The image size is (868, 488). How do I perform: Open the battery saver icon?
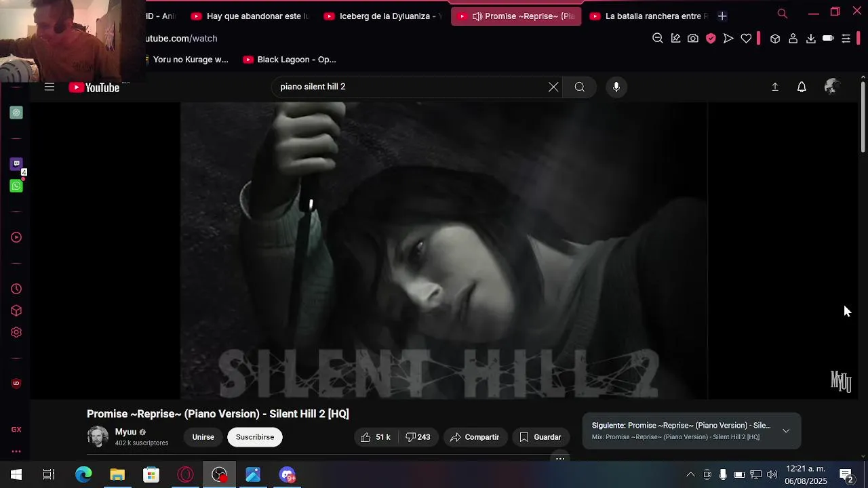point(828,39)
